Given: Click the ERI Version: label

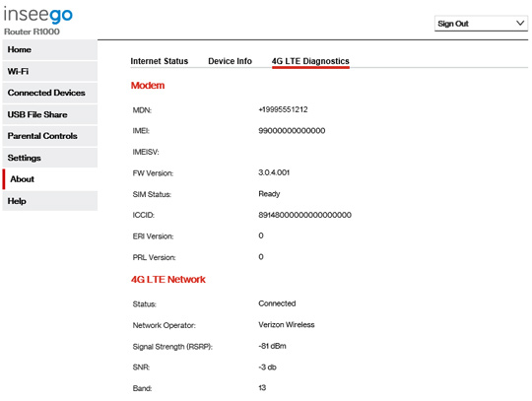Looking at the screenshot, I should (x=153, y=236).
